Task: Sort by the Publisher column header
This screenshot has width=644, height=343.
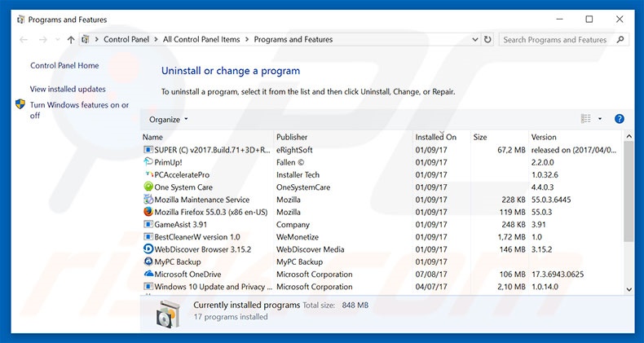Action: tap(343, 137)
